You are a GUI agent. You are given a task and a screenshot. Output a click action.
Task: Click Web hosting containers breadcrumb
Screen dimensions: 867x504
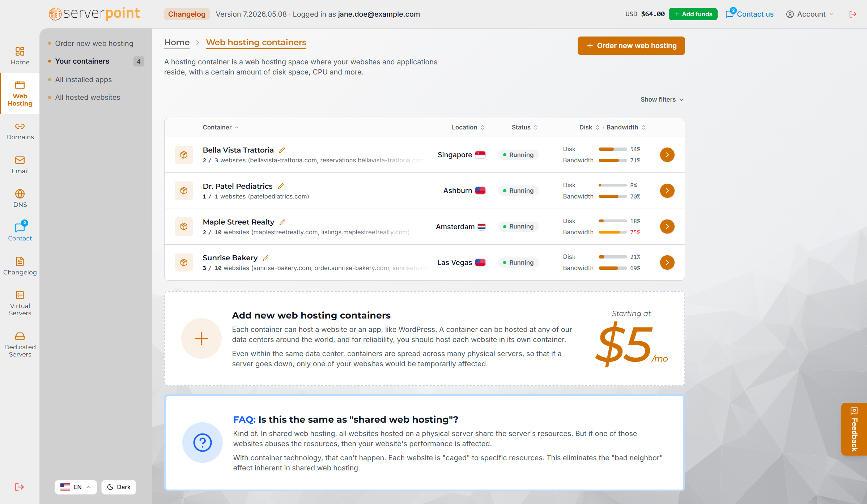tap(256, 42)
